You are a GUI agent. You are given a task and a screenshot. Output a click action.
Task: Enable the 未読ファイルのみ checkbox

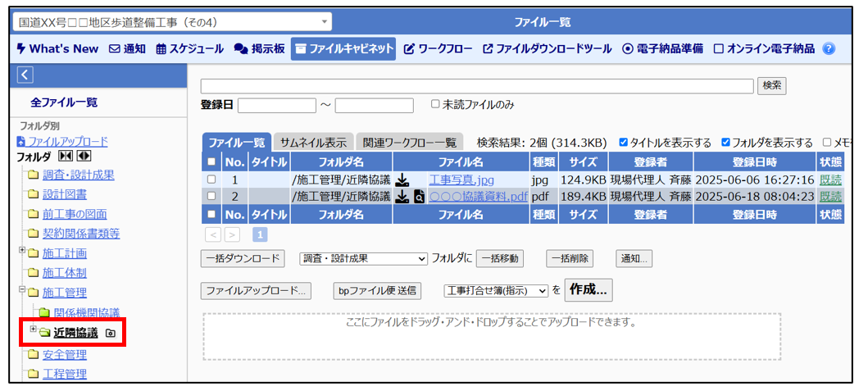pos(435,104)
